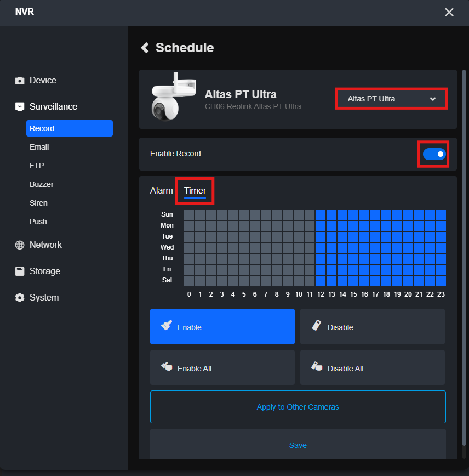Click the Altas PT Ultra camera thumbnail
This screenshot has height=476, width=469.
(x=174, y=97)
